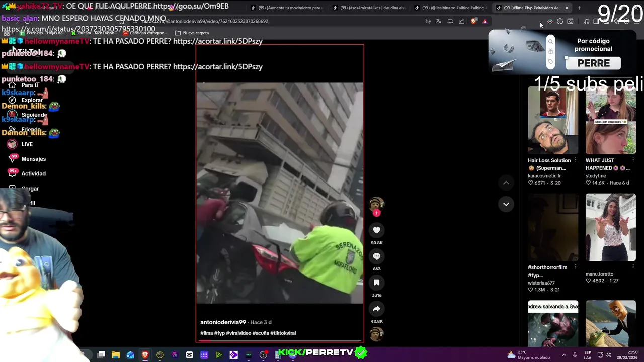The image size is (644, 362).
Task: Click the translate page icon in address bar
Action: 439,21
